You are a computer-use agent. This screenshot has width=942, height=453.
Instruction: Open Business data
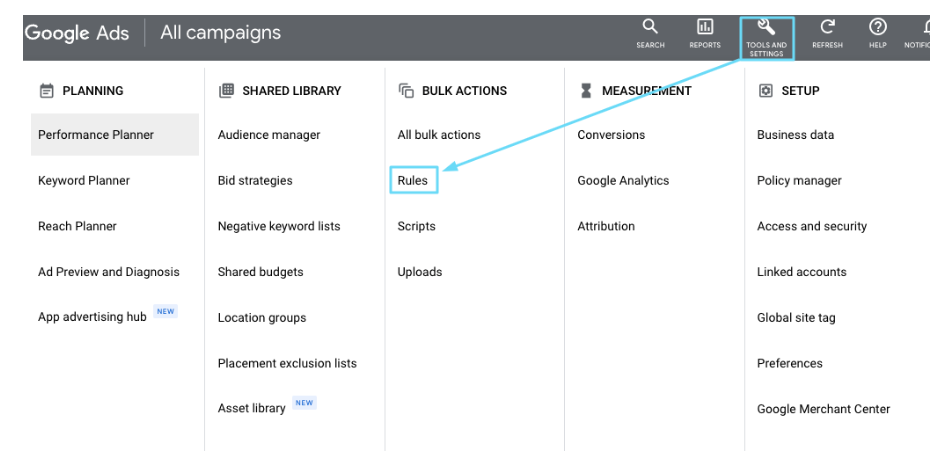(x=795, y=135)
